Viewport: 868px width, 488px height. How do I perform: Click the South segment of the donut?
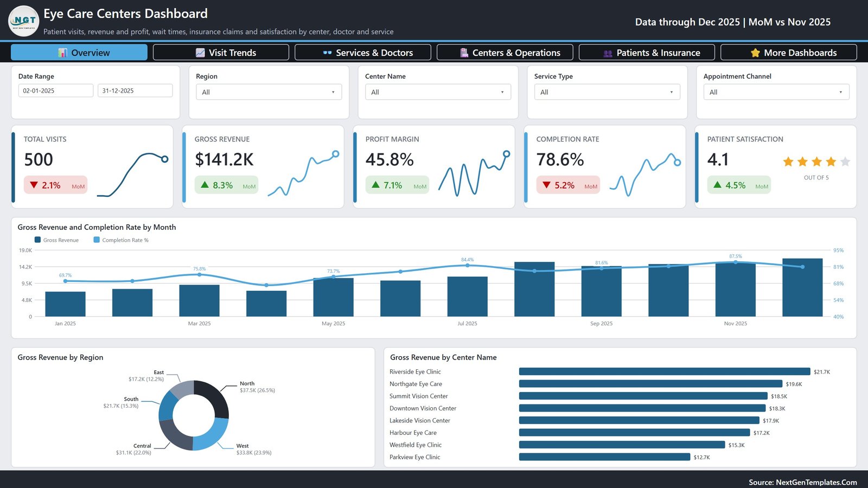pos(167,406)
